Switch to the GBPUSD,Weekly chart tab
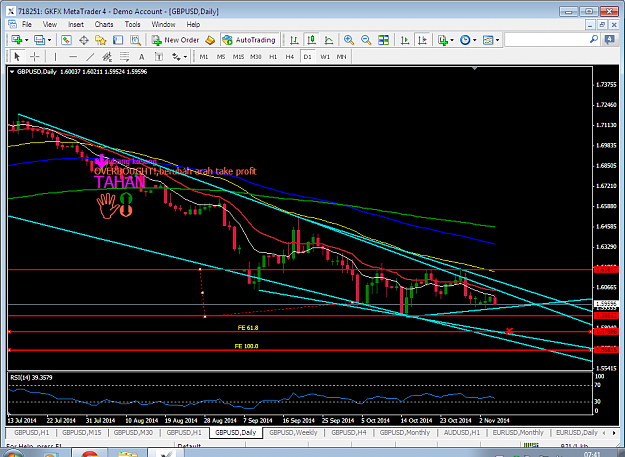625x457 pixels. (293, 433)
